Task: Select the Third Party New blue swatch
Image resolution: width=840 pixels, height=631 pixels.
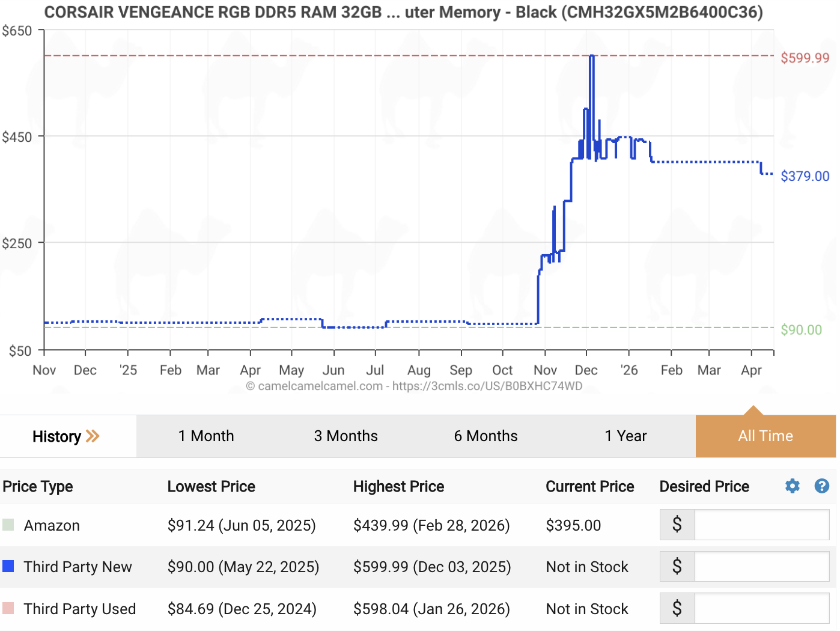Action: coord(8,566)
